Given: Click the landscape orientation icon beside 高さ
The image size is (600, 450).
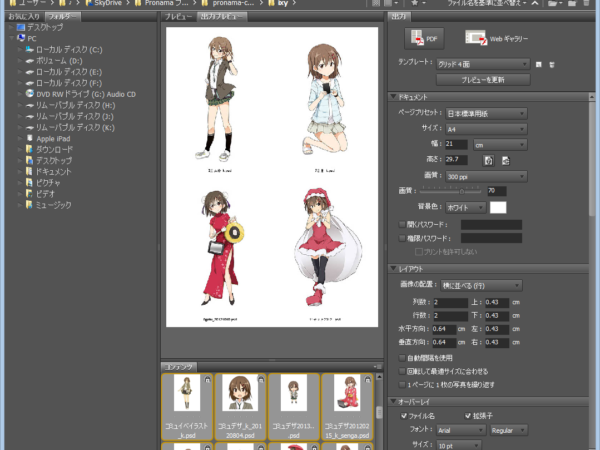Looking at the screenshot, I should (505, 160).
